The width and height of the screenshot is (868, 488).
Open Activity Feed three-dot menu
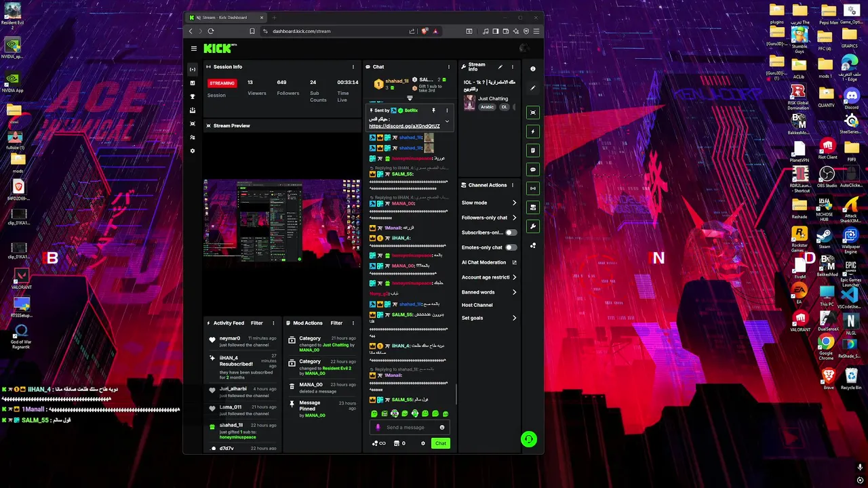[273, 323]
